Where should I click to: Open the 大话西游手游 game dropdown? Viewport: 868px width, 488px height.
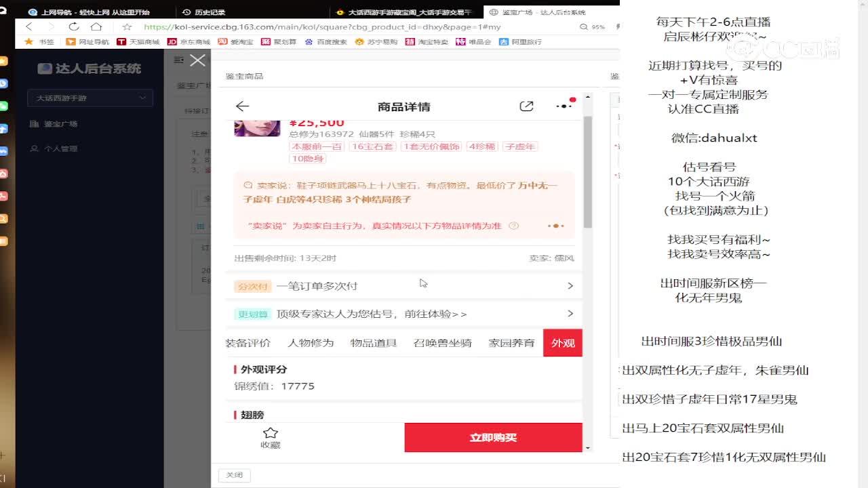point(90,98)
